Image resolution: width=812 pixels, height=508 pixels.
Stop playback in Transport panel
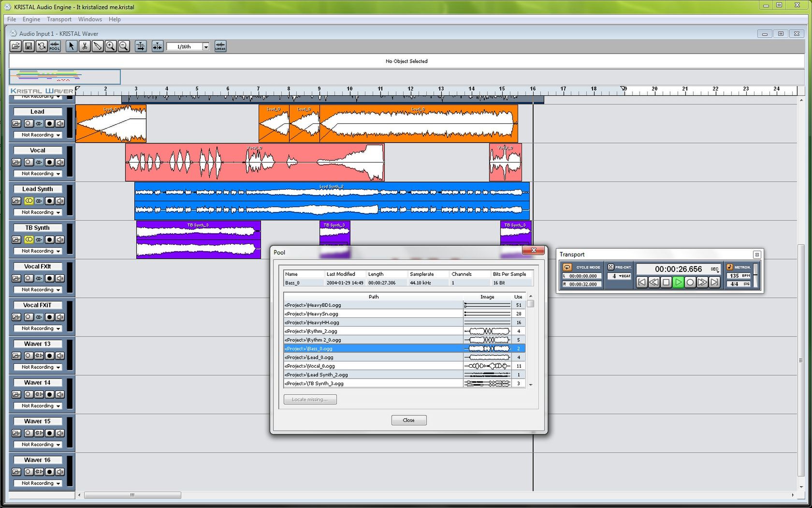666,282
